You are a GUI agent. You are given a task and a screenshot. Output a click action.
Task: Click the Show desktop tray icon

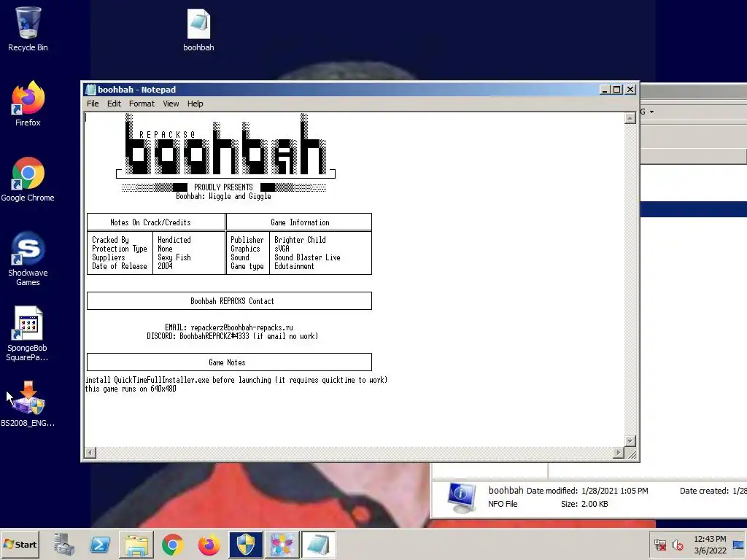(739, 544)
